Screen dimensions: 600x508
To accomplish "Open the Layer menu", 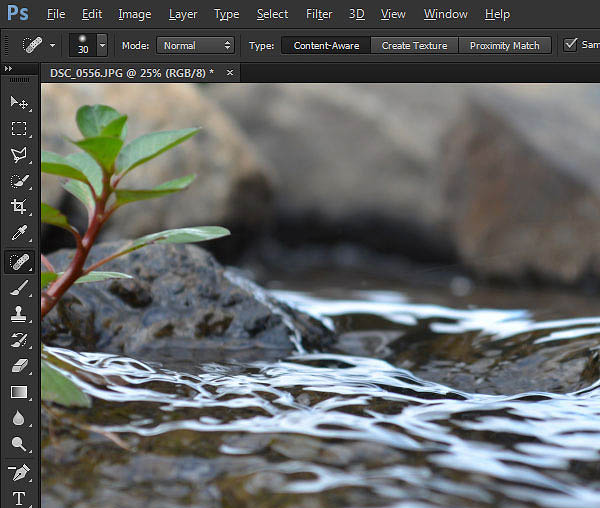I will click(x=183, y=14).
